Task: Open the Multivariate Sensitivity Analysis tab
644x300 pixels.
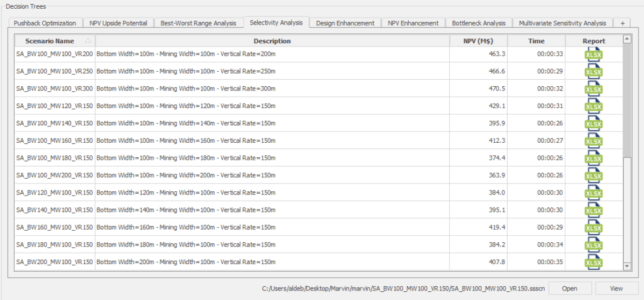Action: click(562, 23)
